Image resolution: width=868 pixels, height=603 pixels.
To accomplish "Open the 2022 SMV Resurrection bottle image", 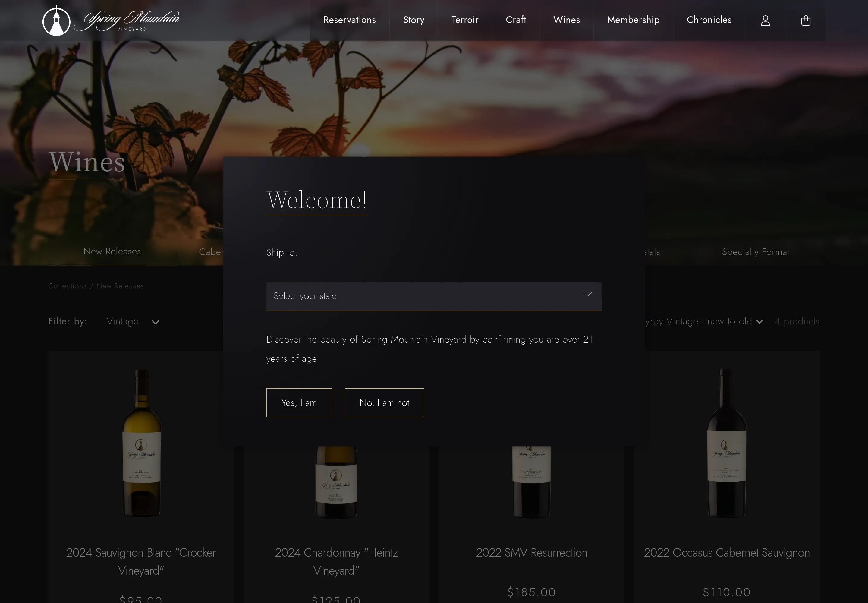I will pos(531,482).
